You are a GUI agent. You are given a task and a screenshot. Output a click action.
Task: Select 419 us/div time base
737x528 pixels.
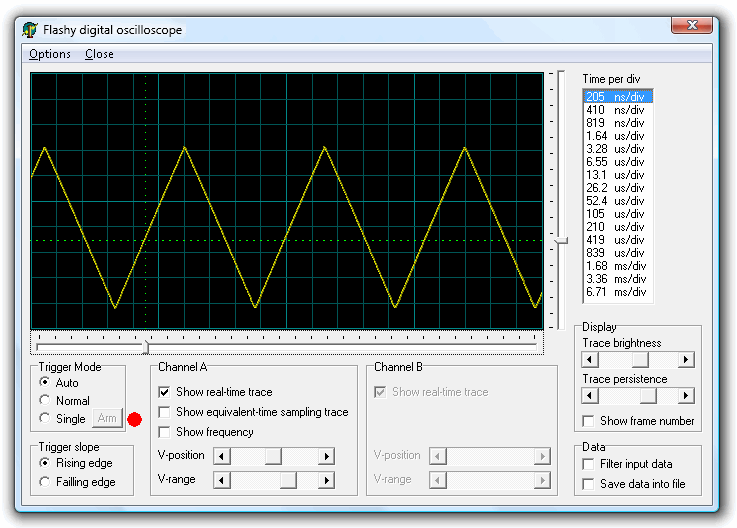click(618, 240)
